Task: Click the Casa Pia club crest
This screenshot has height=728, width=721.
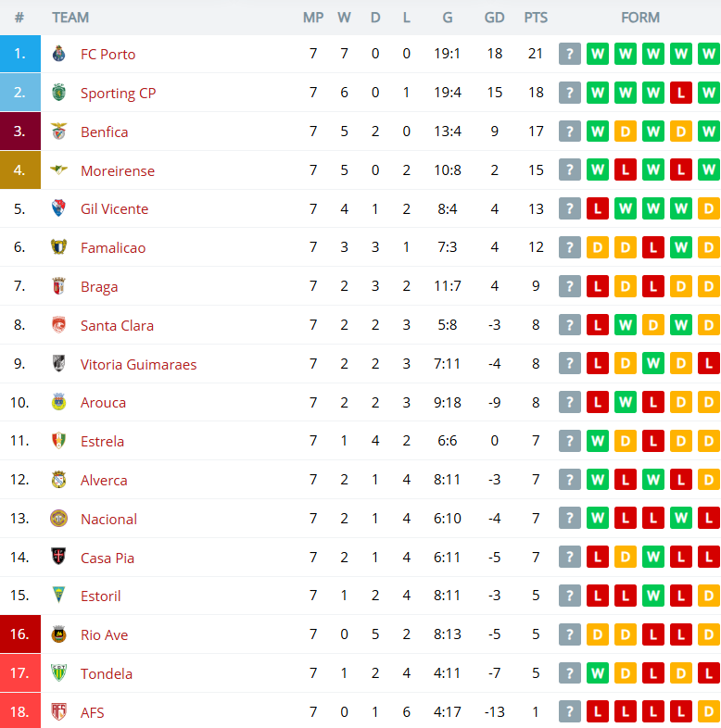Action: [x=59, y=558]
